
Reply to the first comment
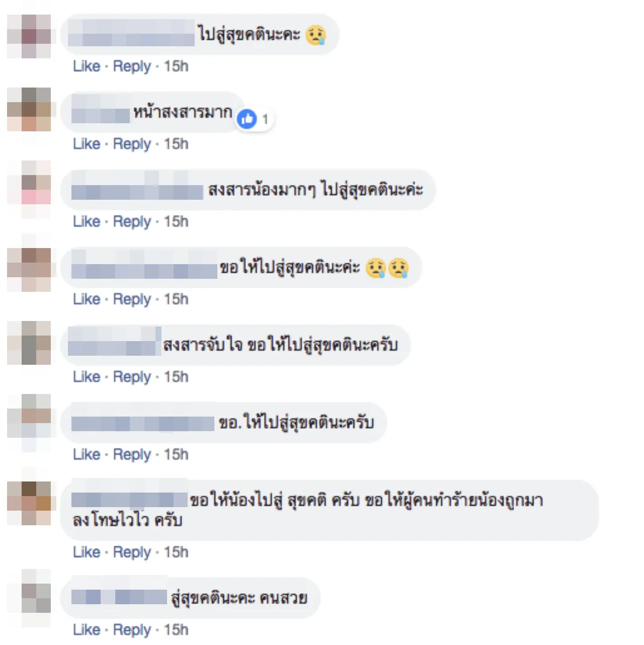coord(132,66)
